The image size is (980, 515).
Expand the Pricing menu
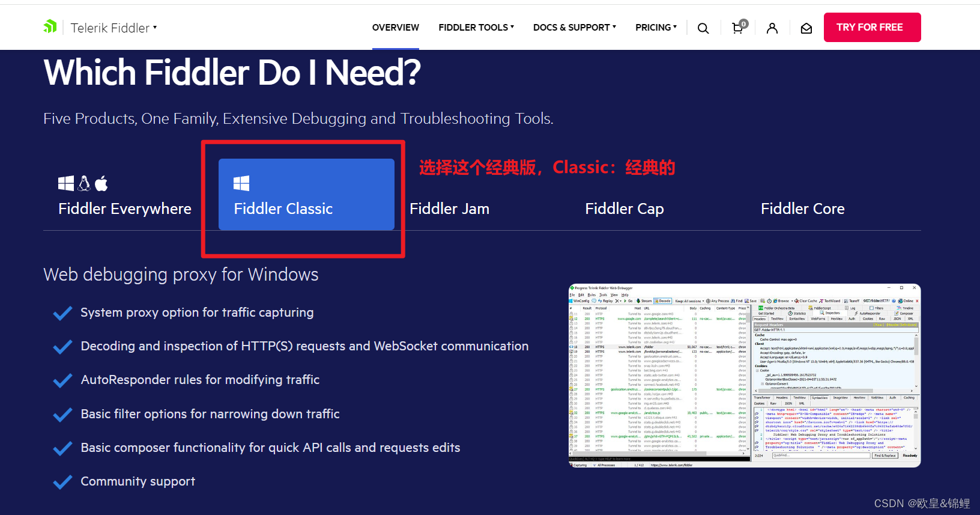[x=656, y=28]
